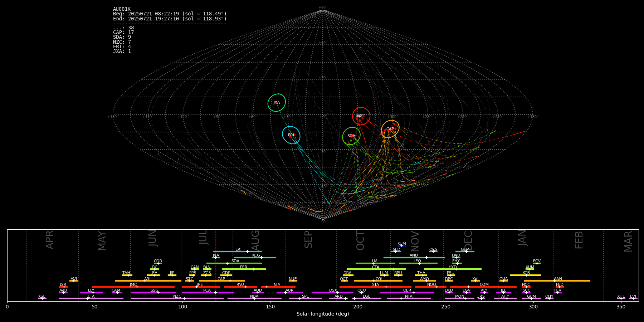The image size is (644, 322).
Task: Click the XHE shower bar in timeline
Action: (621, 298)
